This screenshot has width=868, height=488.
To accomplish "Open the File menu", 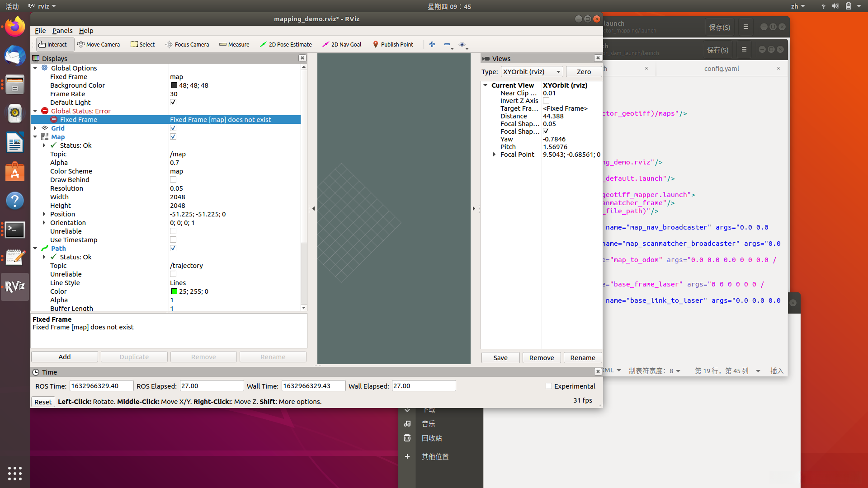I will point(40,31).
